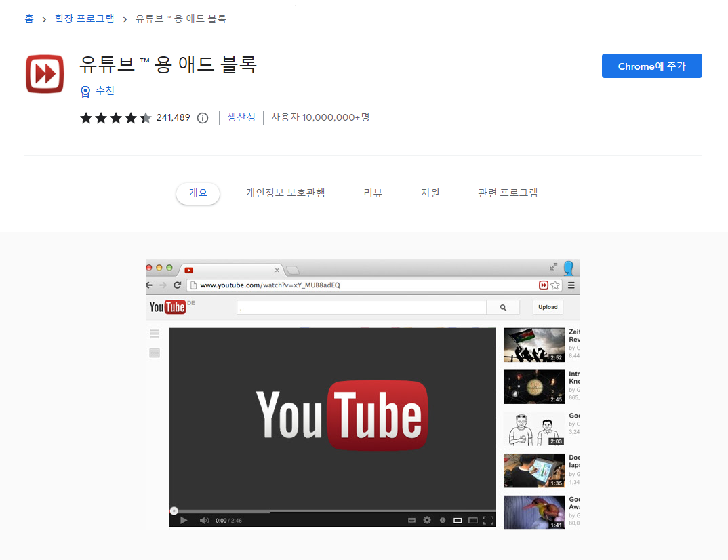Click the red macOS close dot in the screenshot
The image size is (728, 560).
pos(149,268)
